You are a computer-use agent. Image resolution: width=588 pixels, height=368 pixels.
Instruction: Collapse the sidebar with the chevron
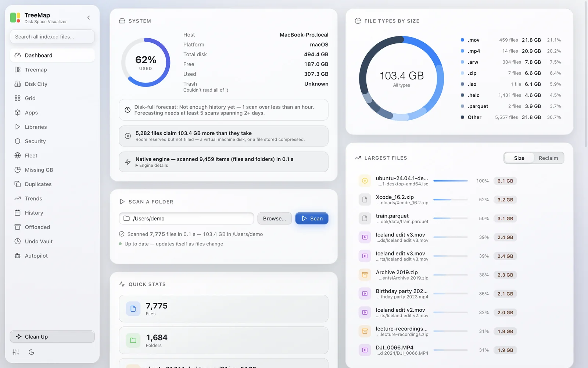(x=89, y=18)
